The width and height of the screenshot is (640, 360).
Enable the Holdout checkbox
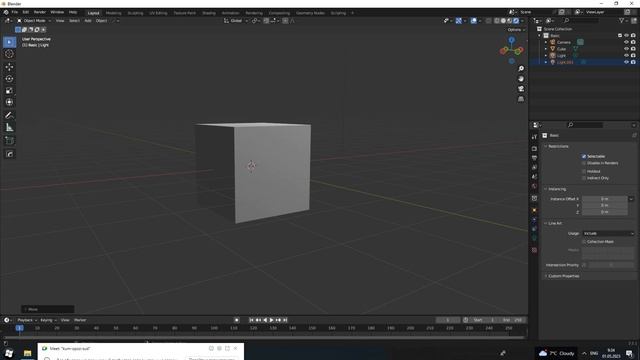(584, 171)
